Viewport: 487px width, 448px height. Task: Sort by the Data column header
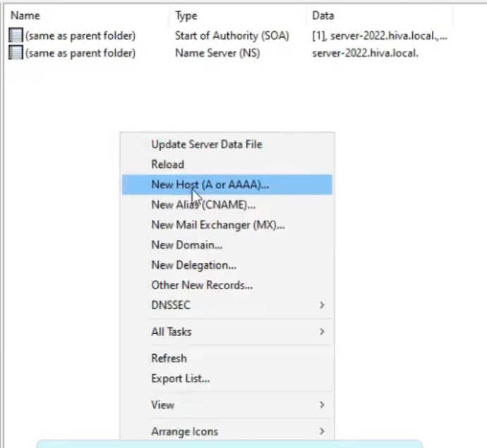coord(380,16)
